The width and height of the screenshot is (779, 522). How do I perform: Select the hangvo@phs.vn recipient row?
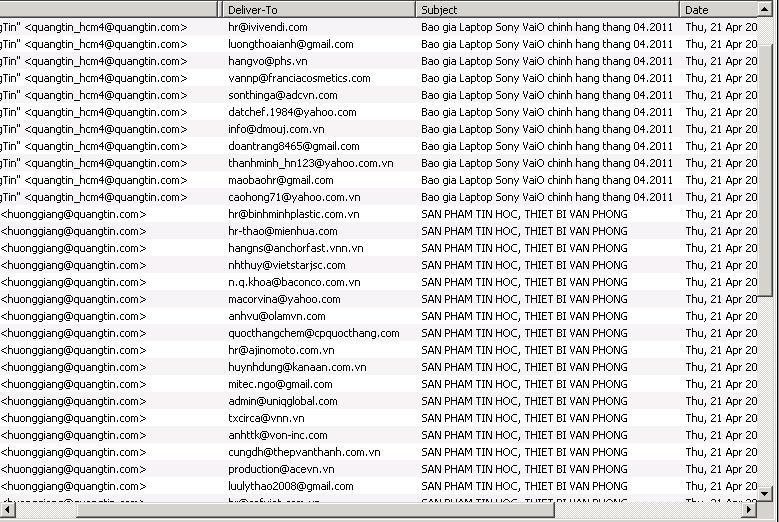379,61
